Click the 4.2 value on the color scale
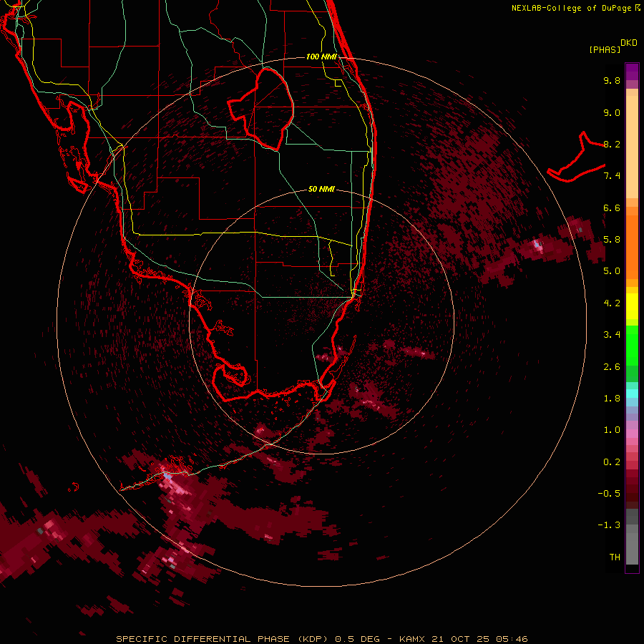The width and height of the screenshot is (644, 644). 612,303
